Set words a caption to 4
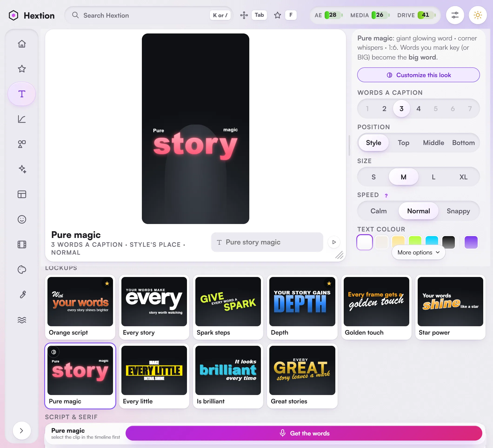 tap(418, 109)
